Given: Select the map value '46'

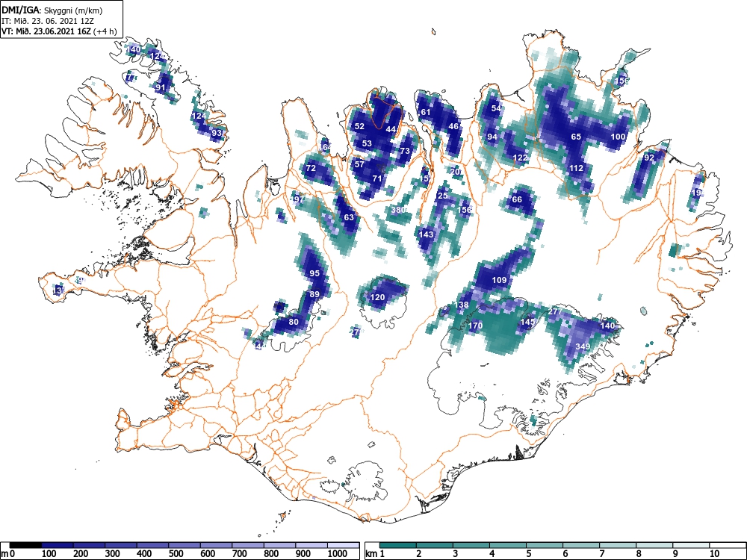Looking at the screenshot, I should tap(453, 126).
